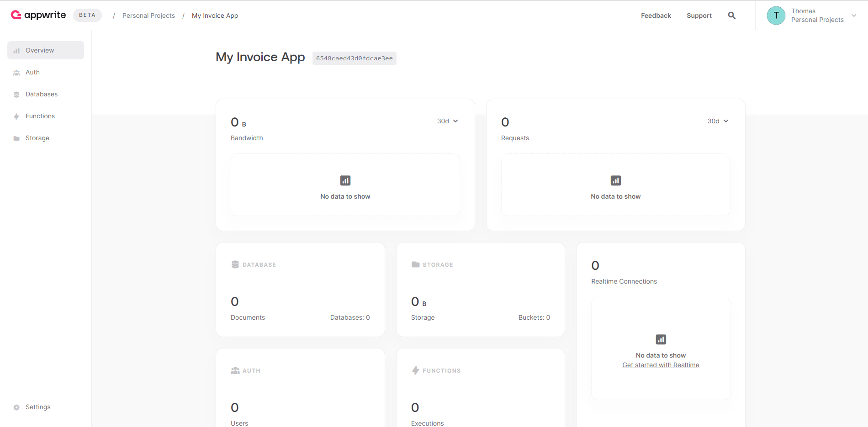The height and width of the screenshot is (427, 868).
Task: Click the Databases: 0 text
Action: coord(350,317)
